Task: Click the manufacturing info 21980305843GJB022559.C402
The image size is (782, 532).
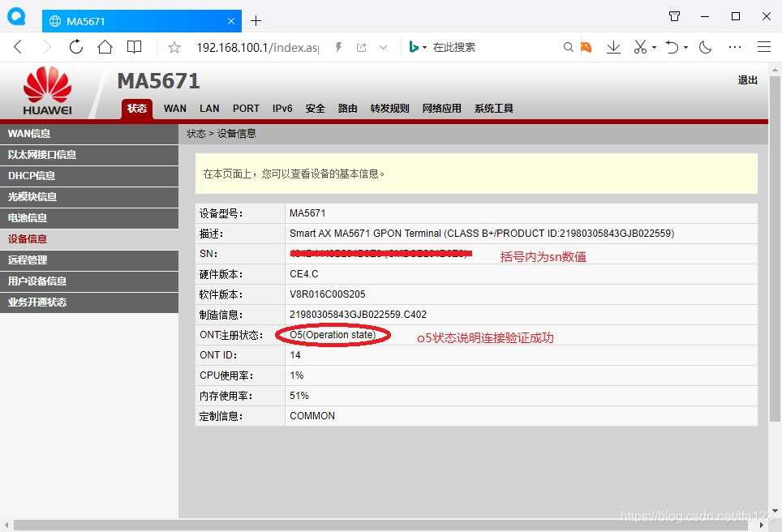Action: [x=358, y=315]
